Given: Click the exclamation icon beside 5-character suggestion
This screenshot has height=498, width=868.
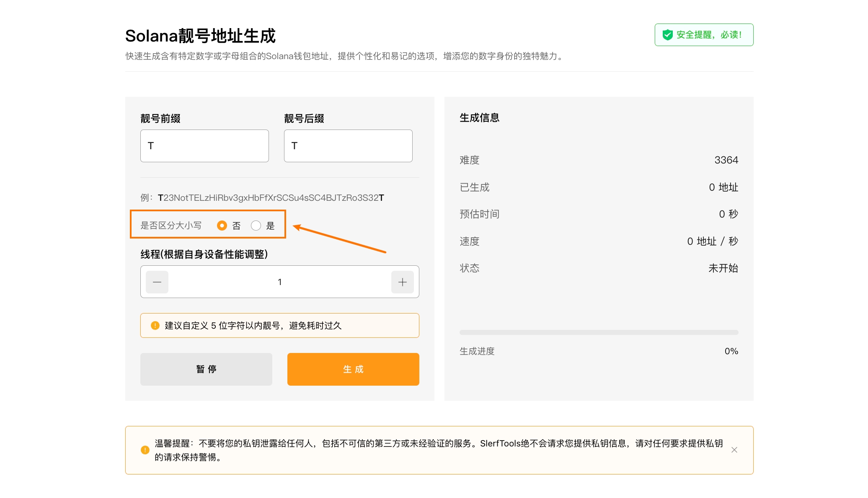Looking at the screenshot, I should tap(155, 325).
